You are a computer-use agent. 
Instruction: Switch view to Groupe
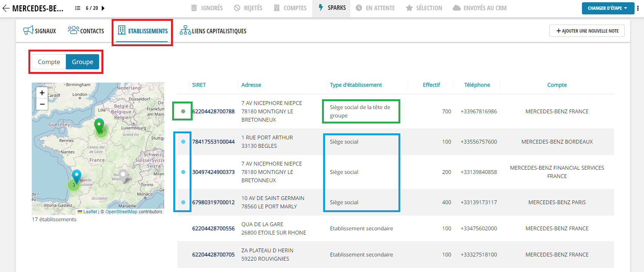(x=82, y=62)
